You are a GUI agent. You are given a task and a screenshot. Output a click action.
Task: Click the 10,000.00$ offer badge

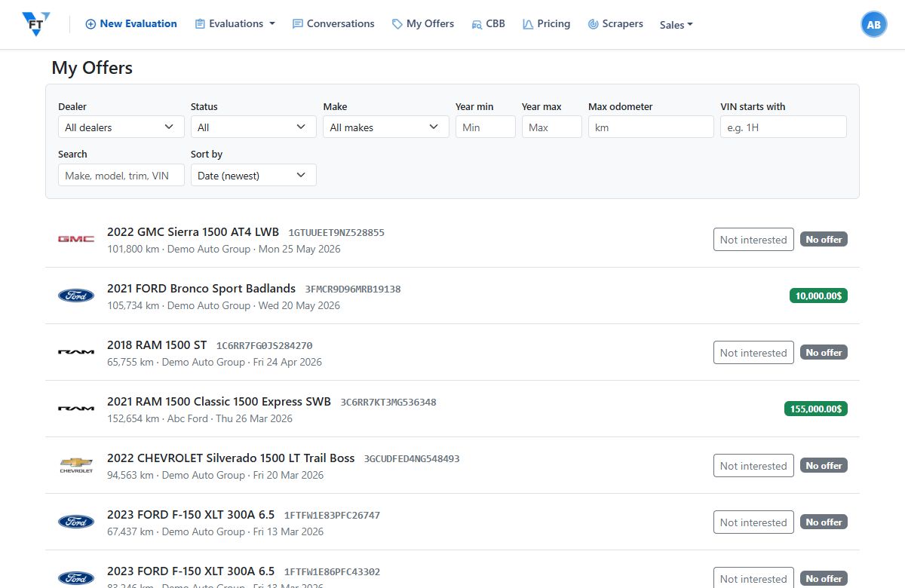(818, 296)
